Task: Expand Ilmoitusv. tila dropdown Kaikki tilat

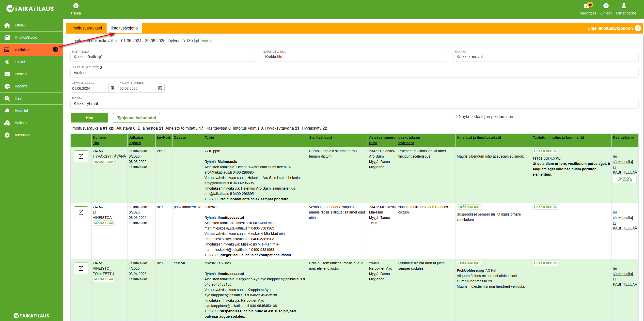Action: pos(354,57)
